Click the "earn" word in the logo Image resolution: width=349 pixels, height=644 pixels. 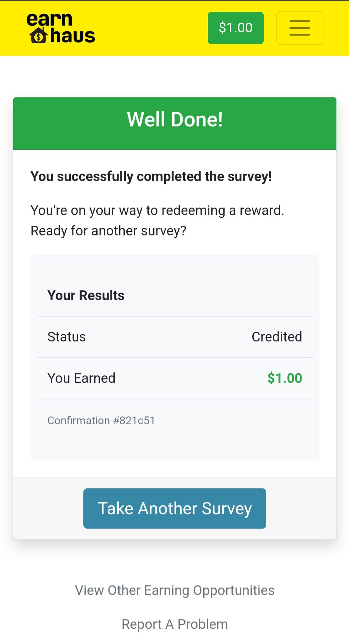[x=49, y=19]
